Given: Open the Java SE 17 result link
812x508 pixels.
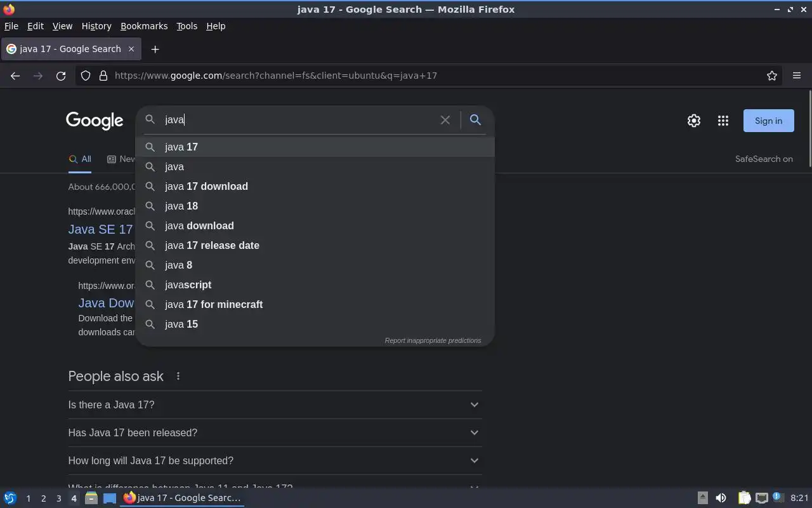Looking at the screenshot, I should click(x=101, y=229).
